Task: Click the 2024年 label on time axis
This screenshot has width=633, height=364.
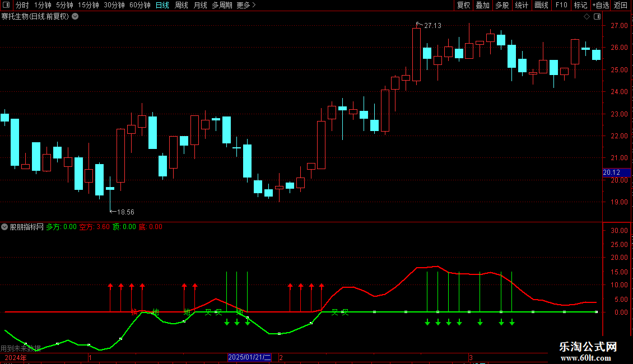Action: [x=16, y=357]
